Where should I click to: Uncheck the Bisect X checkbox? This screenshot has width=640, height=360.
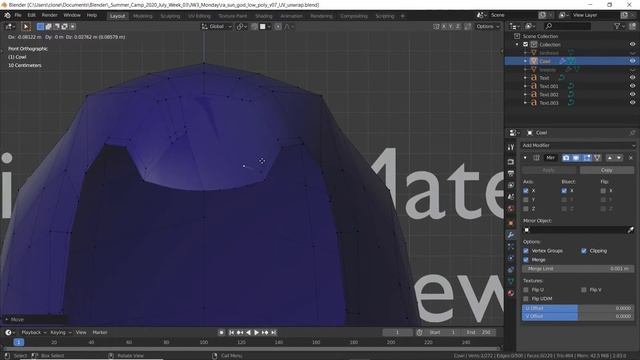coord(564,191)
